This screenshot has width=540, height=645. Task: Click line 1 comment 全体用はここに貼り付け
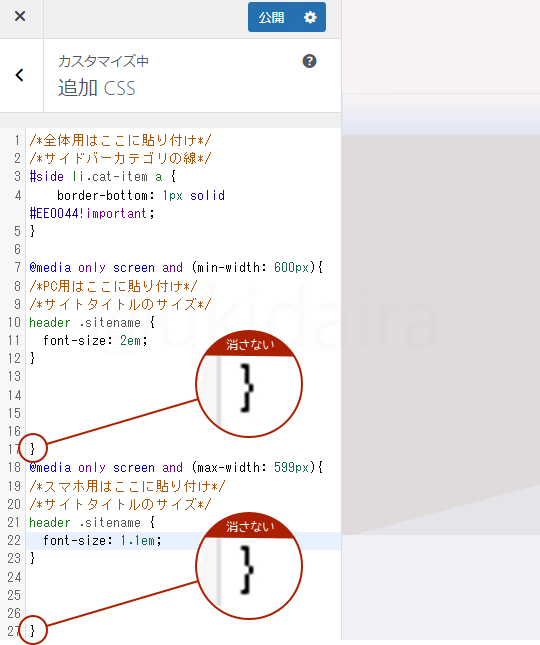120,140
